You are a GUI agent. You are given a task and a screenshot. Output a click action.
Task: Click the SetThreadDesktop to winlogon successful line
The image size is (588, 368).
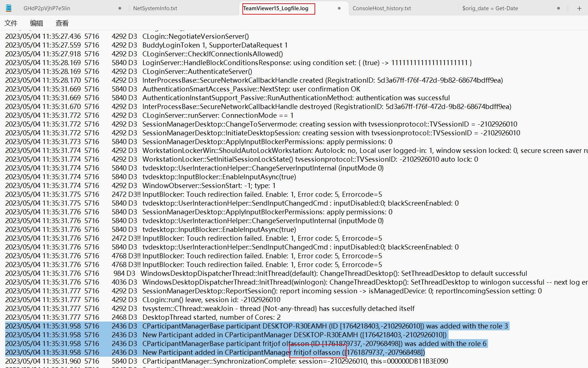point(297,282)
